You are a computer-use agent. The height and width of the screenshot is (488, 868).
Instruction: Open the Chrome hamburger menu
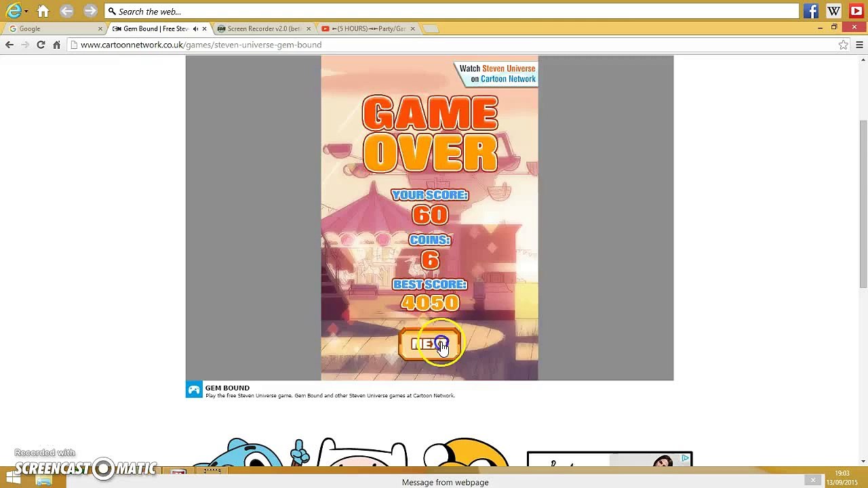click(859, 45)
